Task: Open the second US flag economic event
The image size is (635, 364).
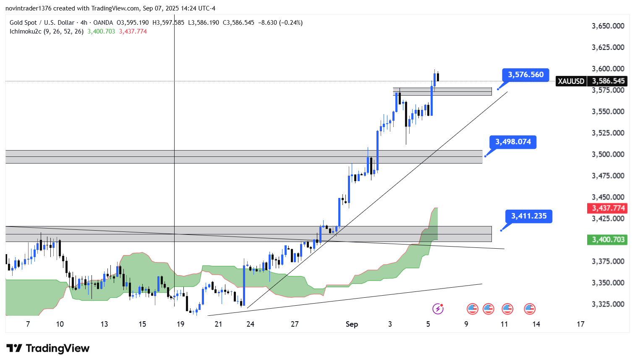Action: pyautogui.click(x=488, y=309)
